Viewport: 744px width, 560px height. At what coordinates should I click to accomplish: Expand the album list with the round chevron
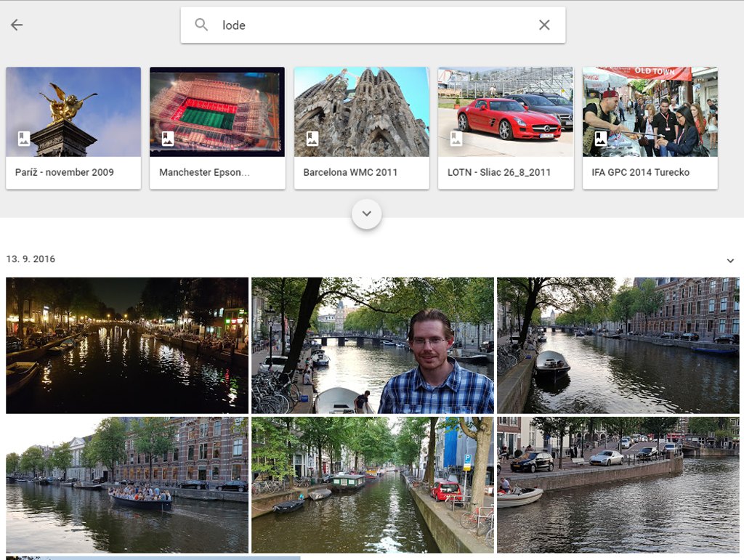point(367,214)
